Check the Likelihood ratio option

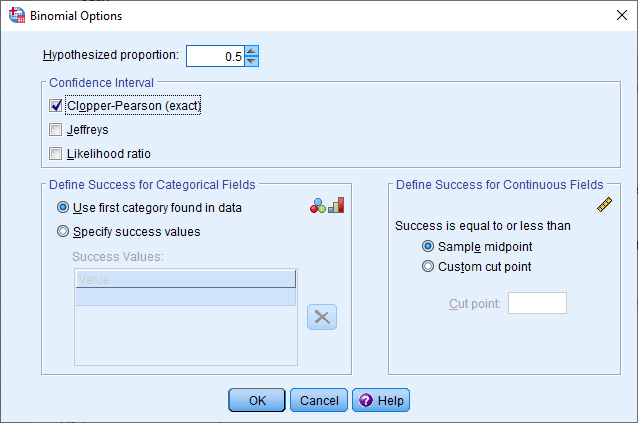pyautogui.click(x=56, y=153)
